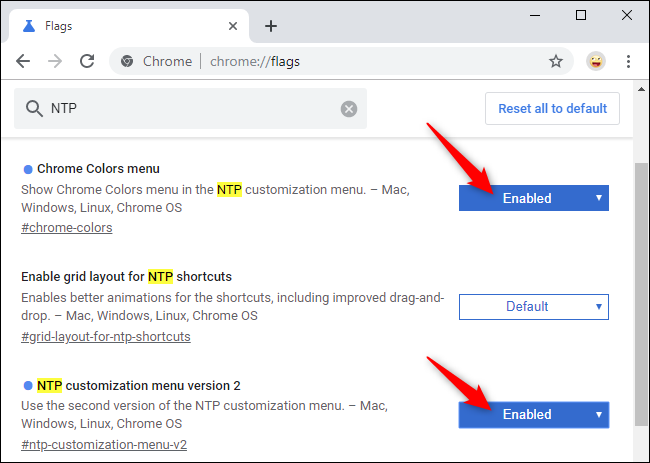Expand the grid layout Default dropdown
This screenshot has width=650, height=463.
point(533,306)
